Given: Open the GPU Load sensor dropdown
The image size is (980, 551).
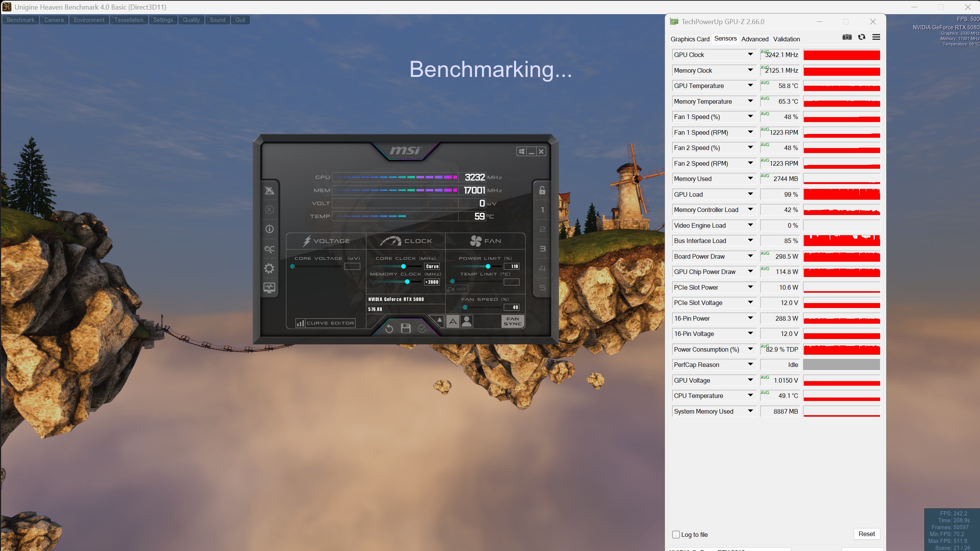Looking at the screenshot, I should [750, 194].
